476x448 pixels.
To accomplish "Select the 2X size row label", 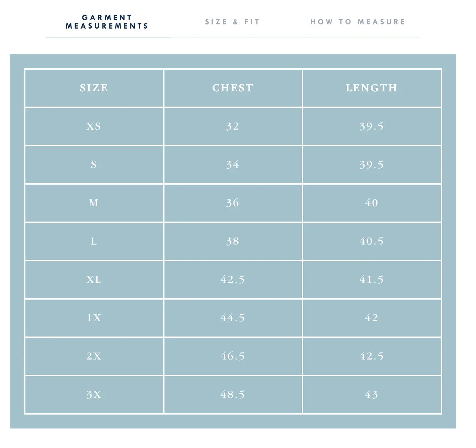I will coord(94,356).
